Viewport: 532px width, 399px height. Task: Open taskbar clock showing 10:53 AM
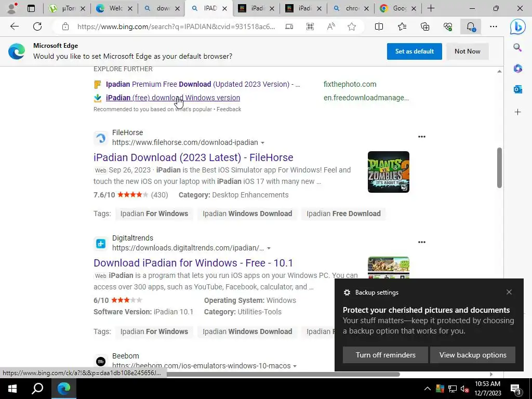[487, 389]
